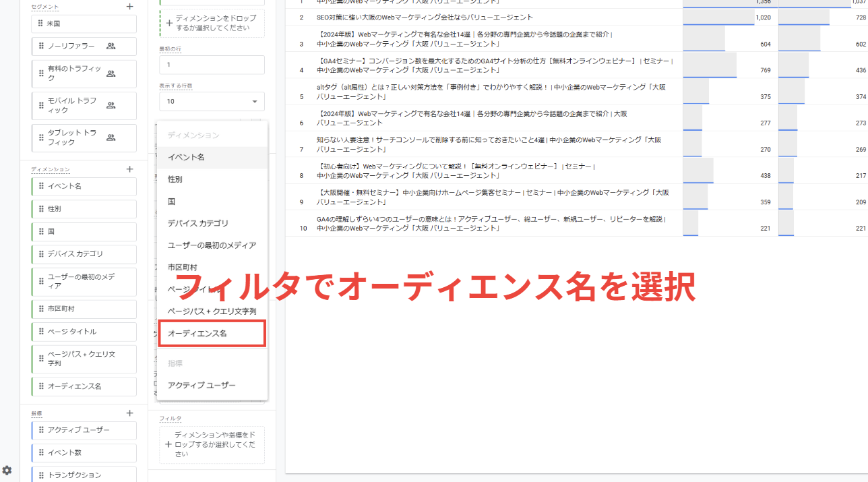Select the ページパス + クエリ文字列 dimension chip
Viewport: 868px width, 482px height.
click(84, 359)
